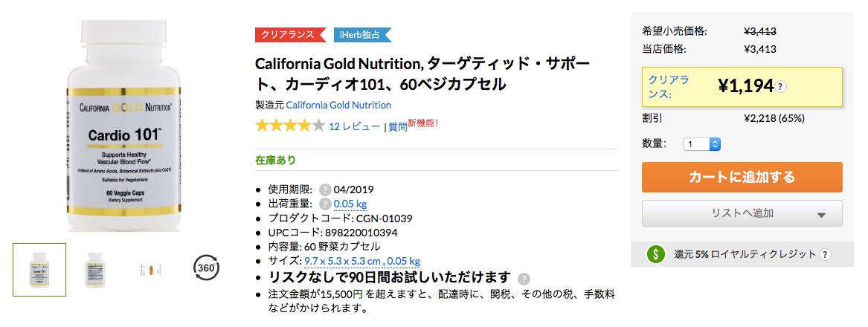Click help icon next to 90日間お試し text
The width and height of the screenshot is (868, 327).
tap(524, 278)
